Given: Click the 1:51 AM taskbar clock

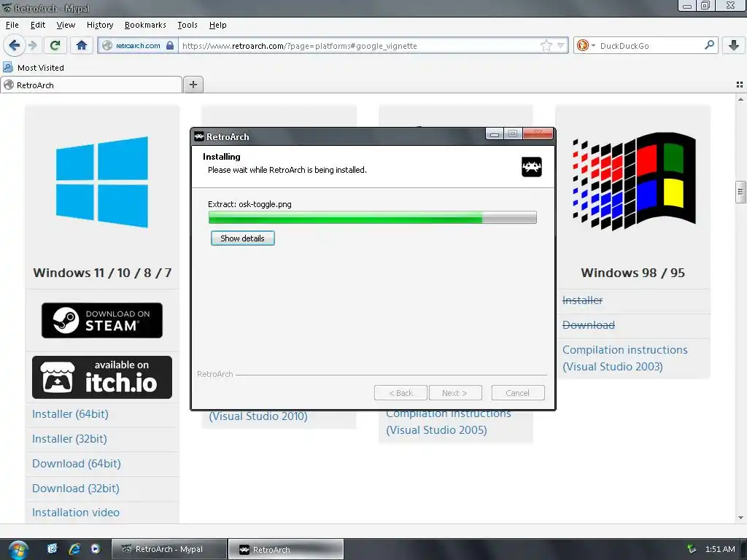Looking at the screenshot, I should 720,549.
